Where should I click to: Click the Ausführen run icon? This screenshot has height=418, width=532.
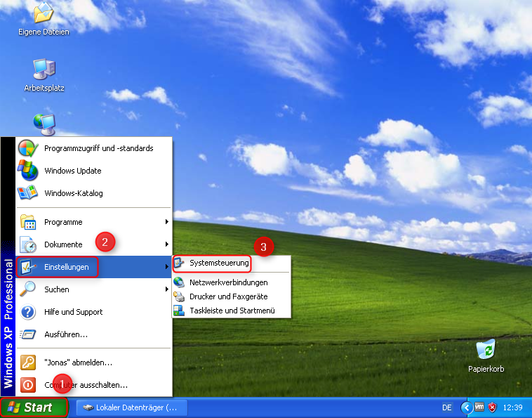[x=28, y=334]
